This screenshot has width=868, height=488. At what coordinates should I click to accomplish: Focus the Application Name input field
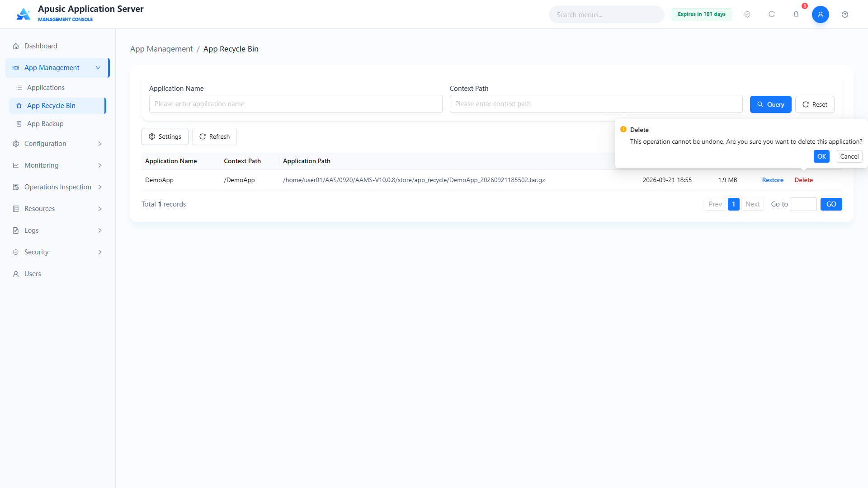click(x=296, y=104)
